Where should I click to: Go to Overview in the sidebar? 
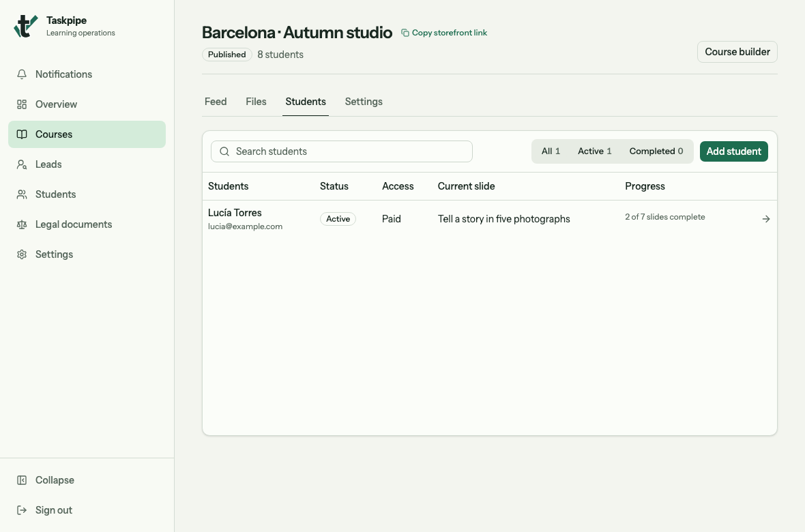(x=87, y=104)
